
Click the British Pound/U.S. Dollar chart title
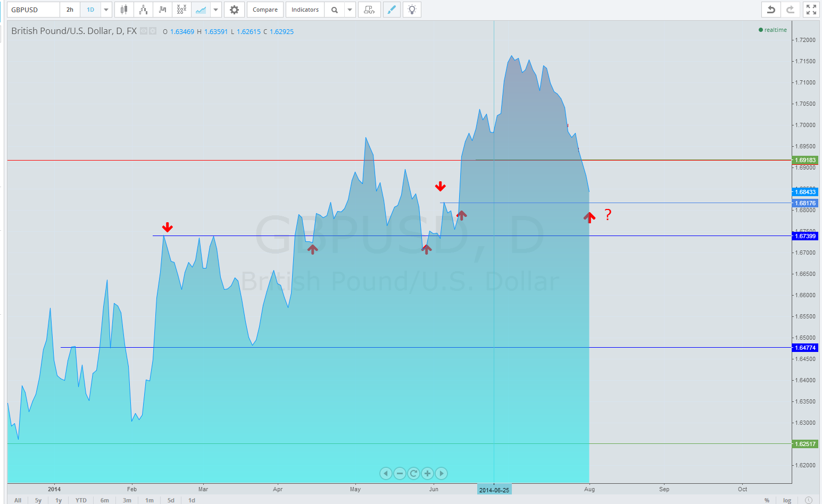tap(74, 31)
